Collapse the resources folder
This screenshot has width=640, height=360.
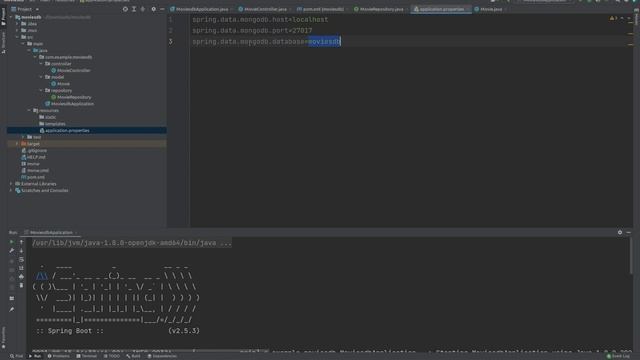(29, 110)
